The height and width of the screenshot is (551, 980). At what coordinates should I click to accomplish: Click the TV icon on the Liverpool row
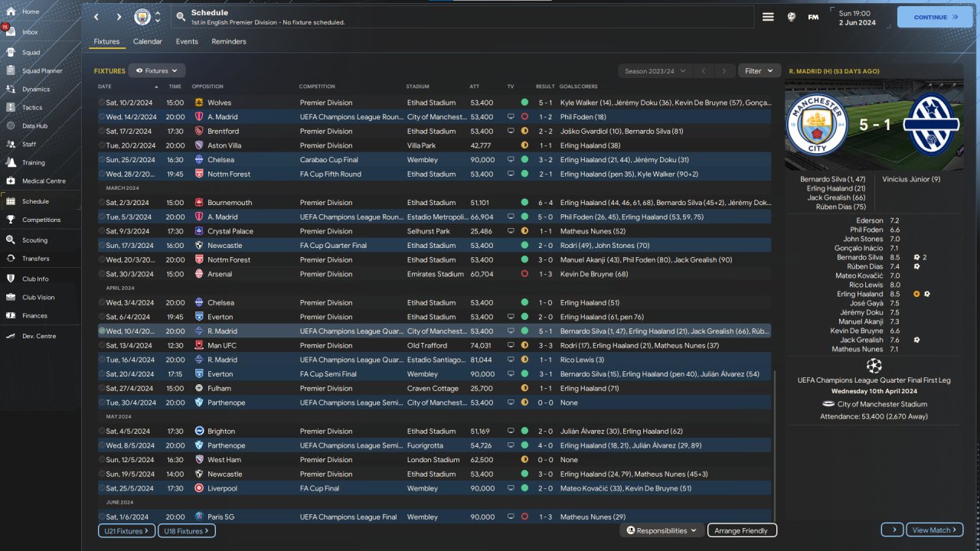coord(511,488)
